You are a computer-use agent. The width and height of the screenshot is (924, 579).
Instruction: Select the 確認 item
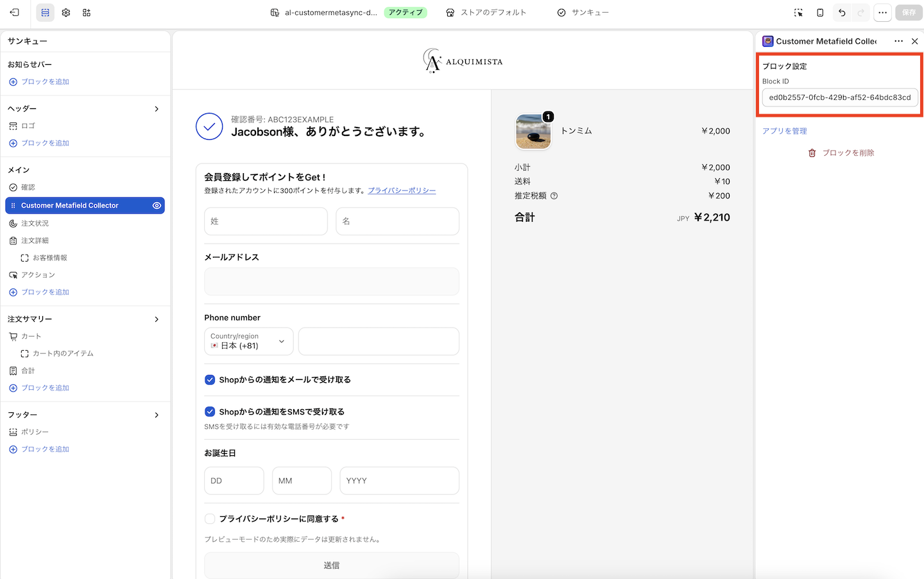point(22,187)
